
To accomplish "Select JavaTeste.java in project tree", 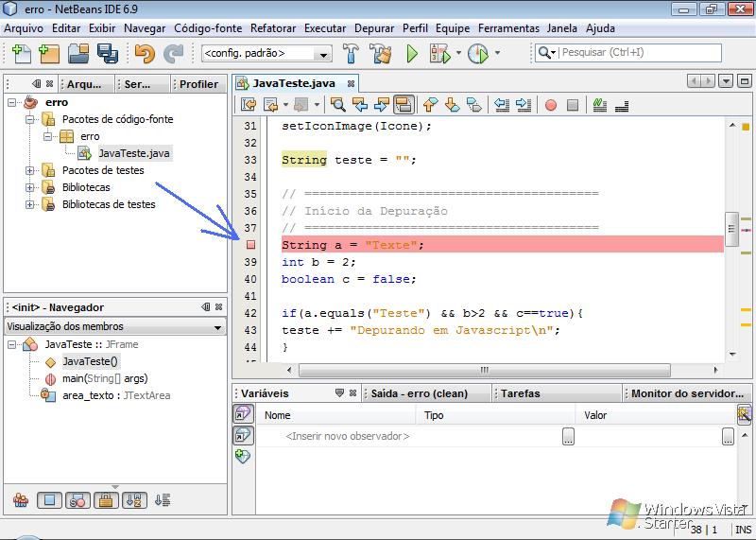I will tap(134, 153).
